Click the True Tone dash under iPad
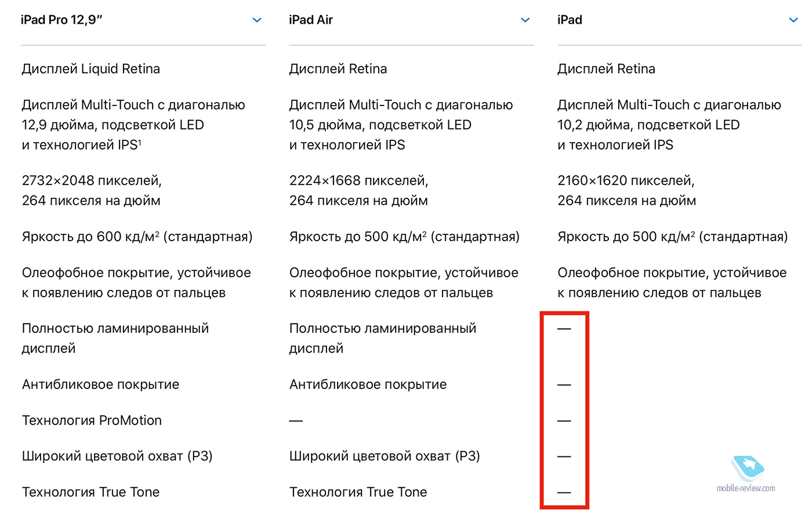 click(564, 492)
